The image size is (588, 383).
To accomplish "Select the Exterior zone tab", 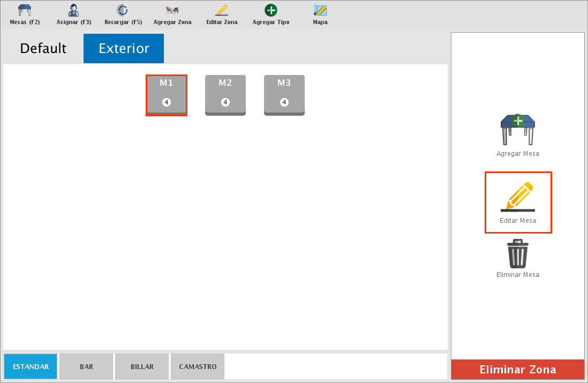I will pyautogui.click(x=124, y=48).
